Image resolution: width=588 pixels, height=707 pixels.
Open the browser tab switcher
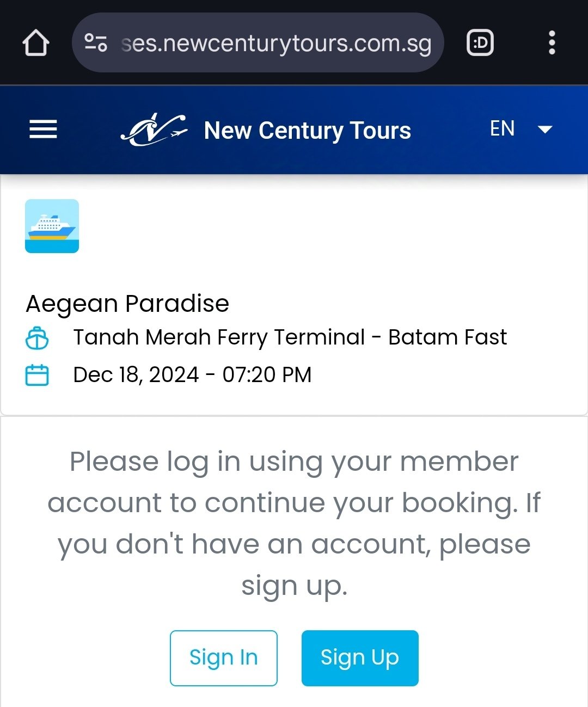point(480,42)
